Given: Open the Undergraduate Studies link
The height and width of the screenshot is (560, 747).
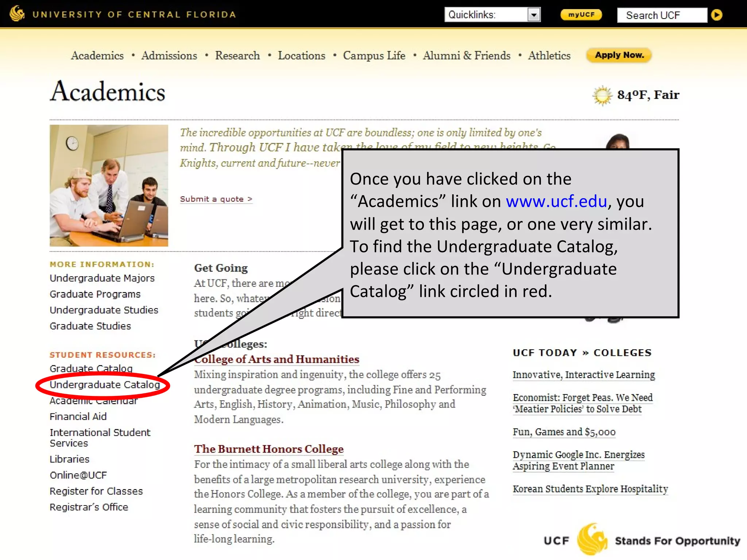Looking at the screenshot, I should tap(104, 310).
